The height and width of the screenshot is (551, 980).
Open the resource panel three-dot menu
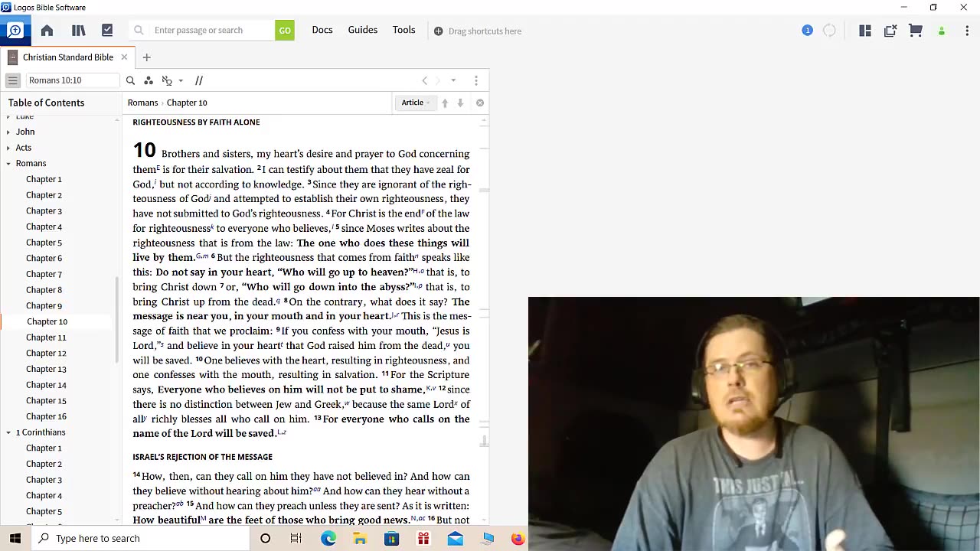476,80
